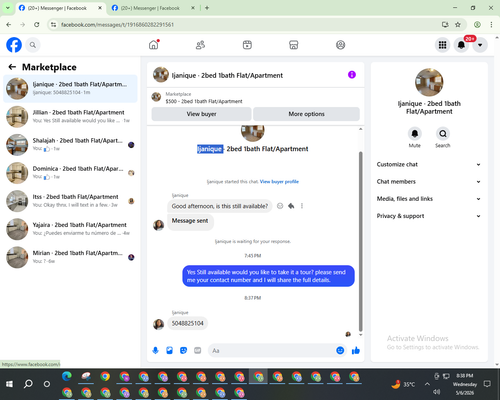Open the Groups icon in top navigation
This screenshot has width=500, height=400.
340,45
